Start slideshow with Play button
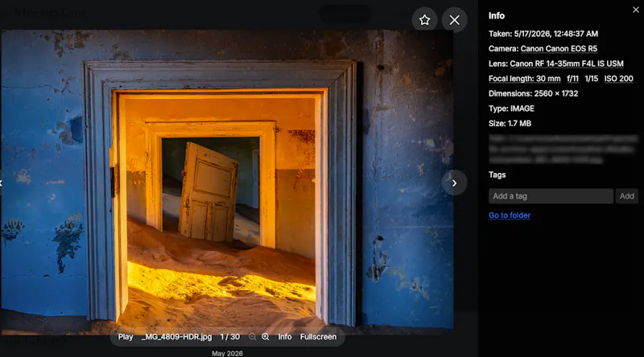644x357 pixels. [126, 337]
